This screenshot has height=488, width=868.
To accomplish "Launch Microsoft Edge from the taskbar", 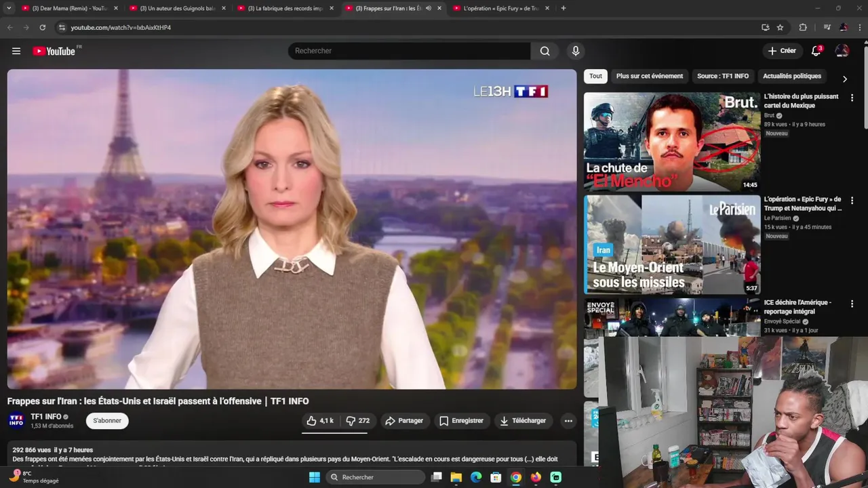I will (x=476, y=477).
